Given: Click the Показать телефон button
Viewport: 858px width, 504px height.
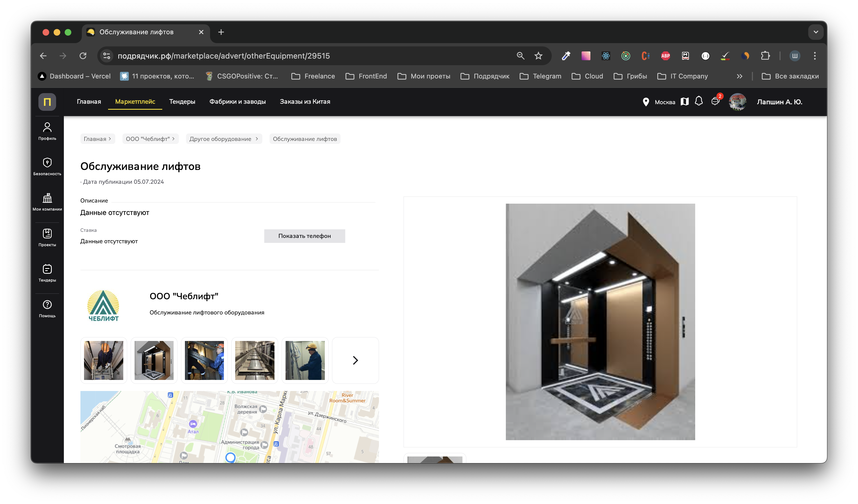Looking at the screenshot, I should [304, 236].
